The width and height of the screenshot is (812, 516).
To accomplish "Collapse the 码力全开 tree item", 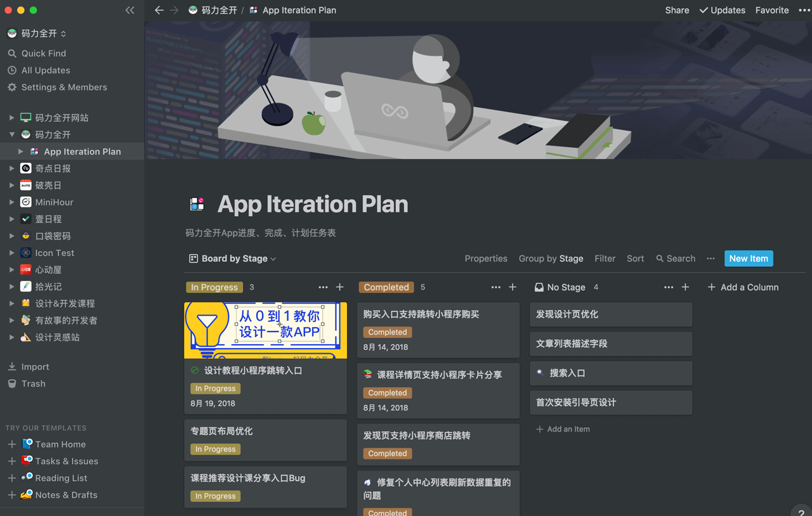I will (11, 134).
